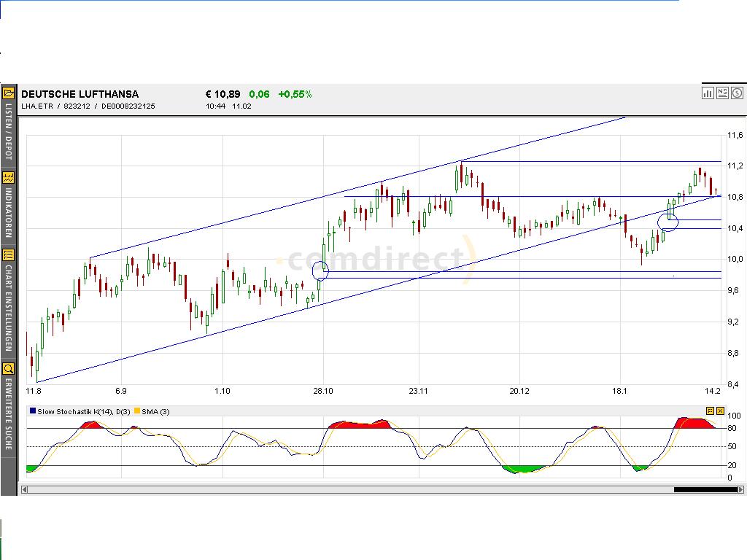
Task: Open the bar chart view icon
Action: tap(708, 93)
